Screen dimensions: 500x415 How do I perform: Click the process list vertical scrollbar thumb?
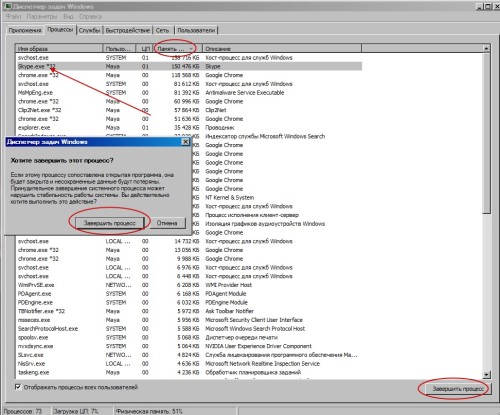(x=486, y=133)
